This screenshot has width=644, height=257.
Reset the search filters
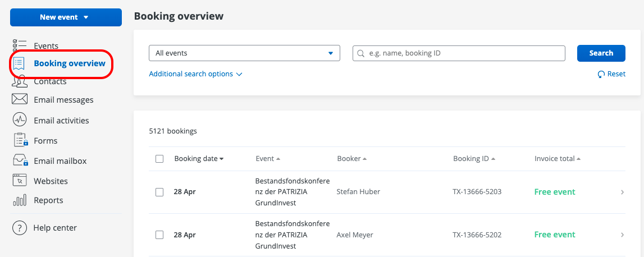611,74
